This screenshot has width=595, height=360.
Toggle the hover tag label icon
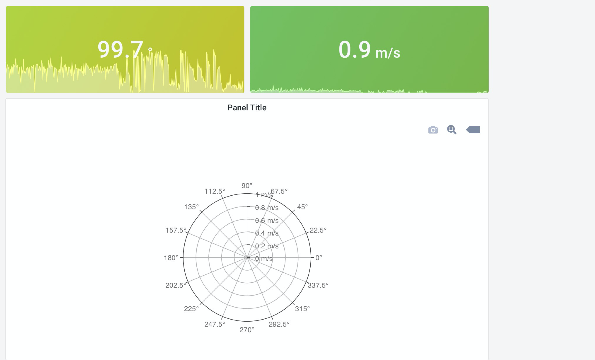[x=473, y=130]
